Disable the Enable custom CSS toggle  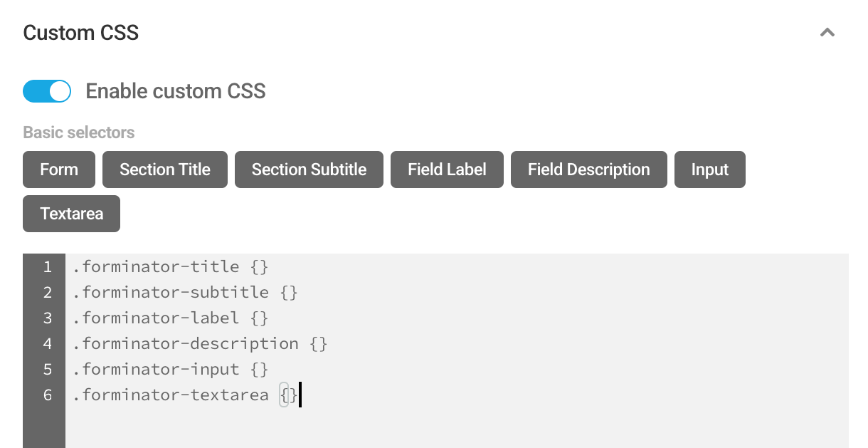tap(47, 91)
